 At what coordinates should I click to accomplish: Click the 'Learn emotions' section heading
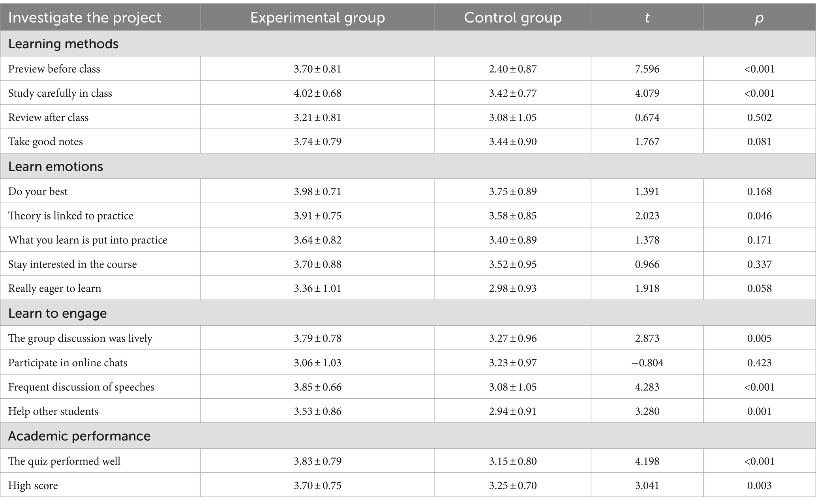point(56,167)
